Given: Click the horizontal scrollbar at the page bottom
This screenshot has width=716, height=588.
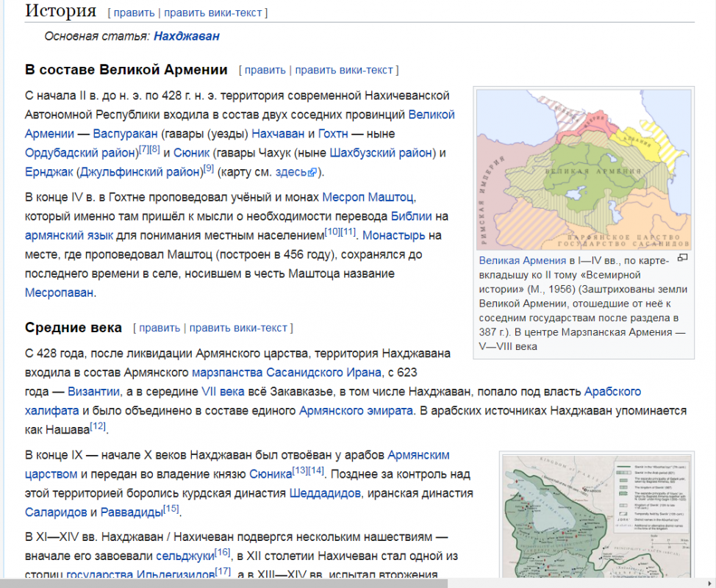Looking at the screenshot, I should coord(221,583).
